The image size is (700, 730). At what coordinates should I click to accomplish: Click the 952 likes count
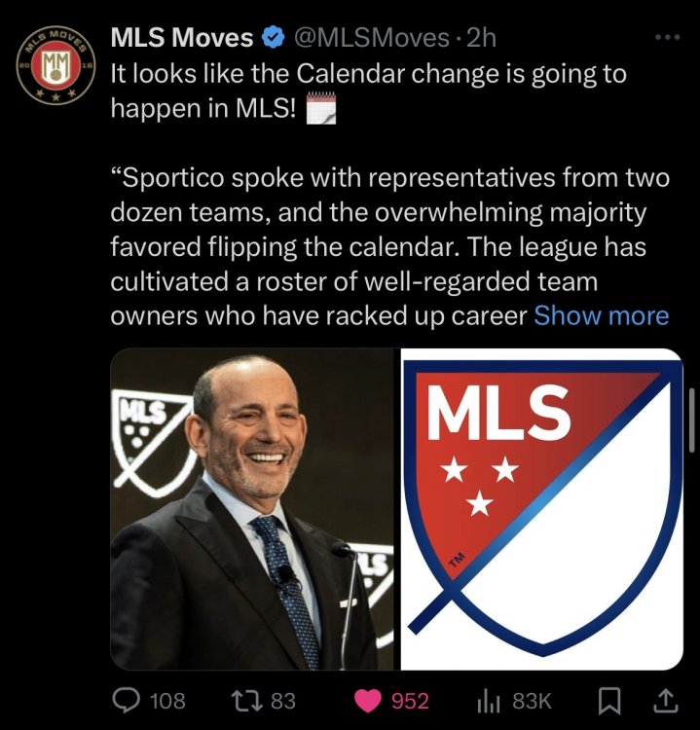[410, 701]
